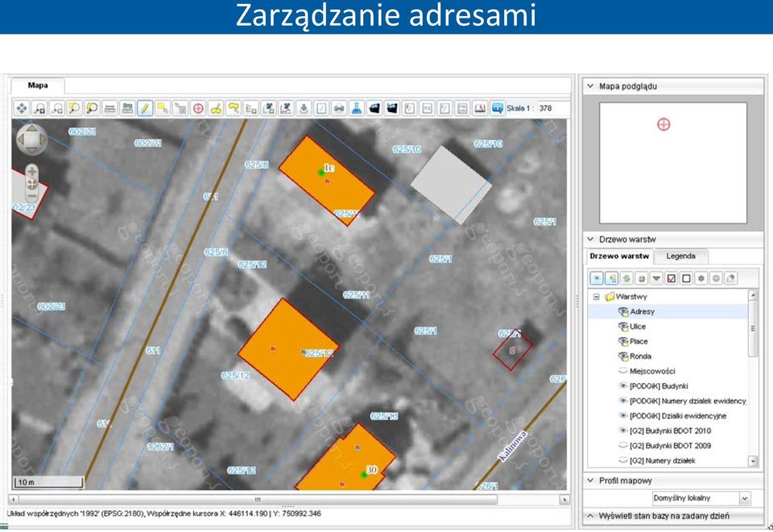Click the download arrow toolbar icon

(x=304, y=109)
